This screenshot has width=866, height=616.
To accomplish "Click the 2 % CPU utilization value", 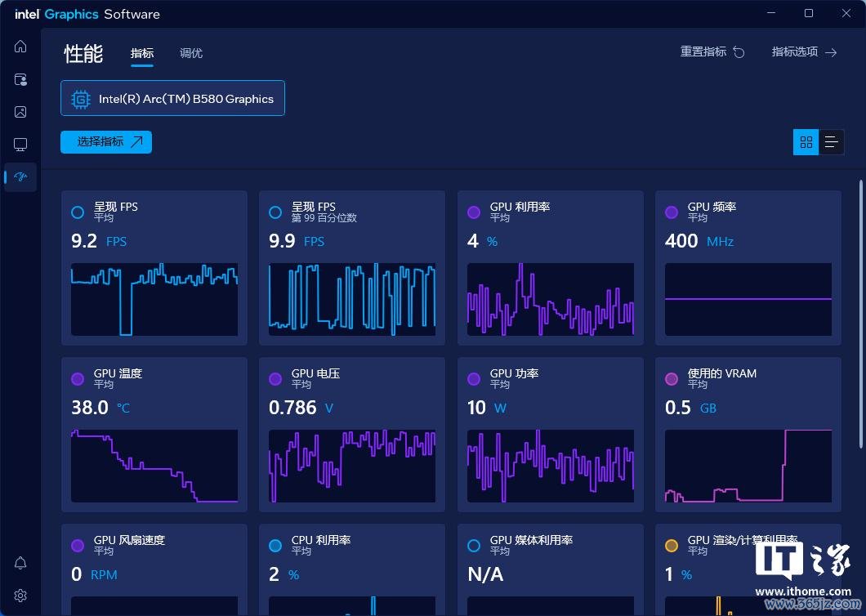I will 283,574.
